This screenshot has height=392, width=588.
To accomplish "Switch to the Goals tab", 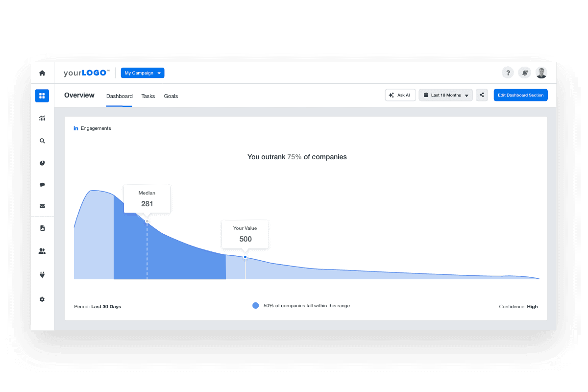I will (171, 96).
